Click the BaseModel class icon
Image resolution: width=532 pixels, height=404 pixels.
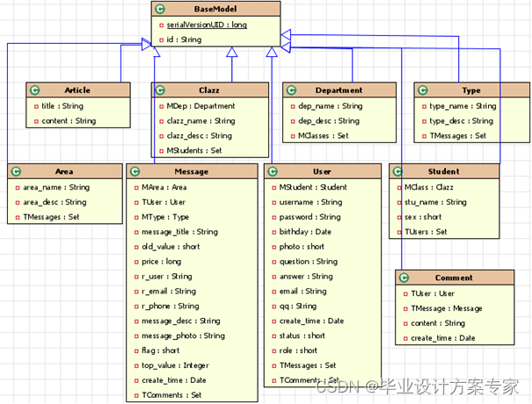click(160, 9)
